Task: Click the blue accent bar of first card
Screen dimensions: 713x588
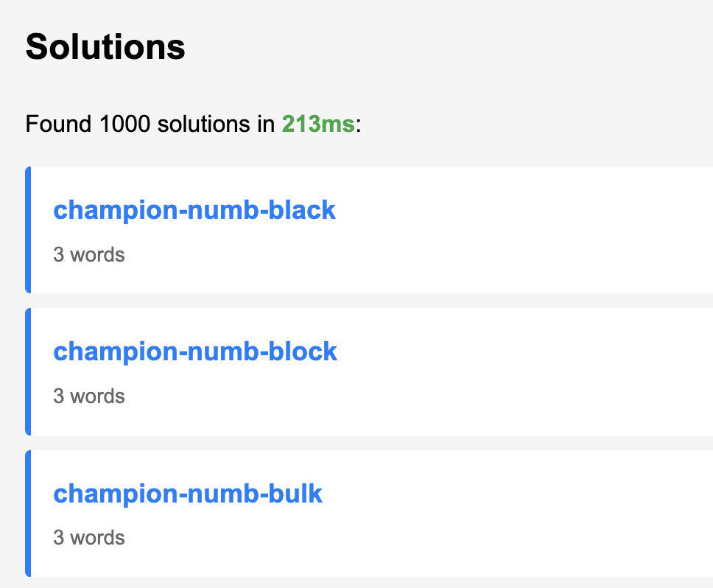Action: [28, 230]
